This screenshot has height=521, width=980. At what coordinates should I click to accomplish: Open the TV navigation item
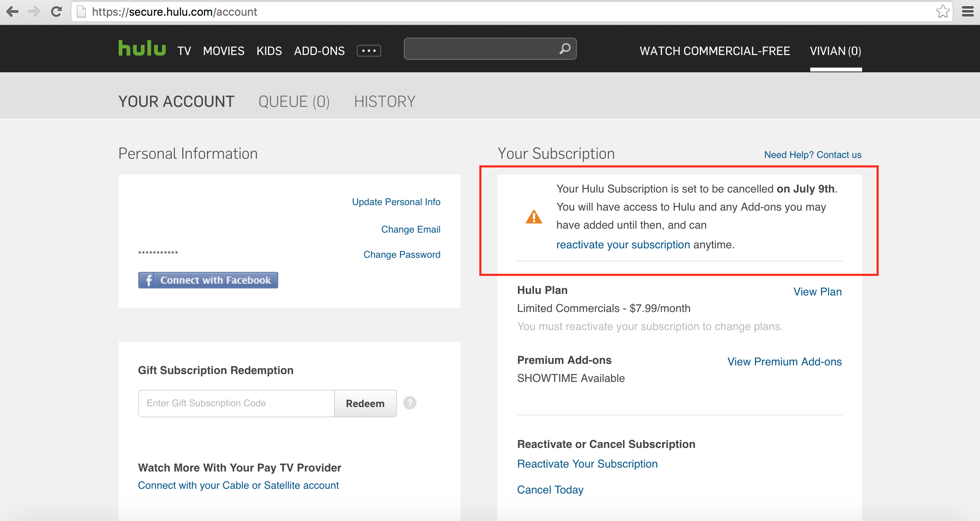[x=184, y=51]
